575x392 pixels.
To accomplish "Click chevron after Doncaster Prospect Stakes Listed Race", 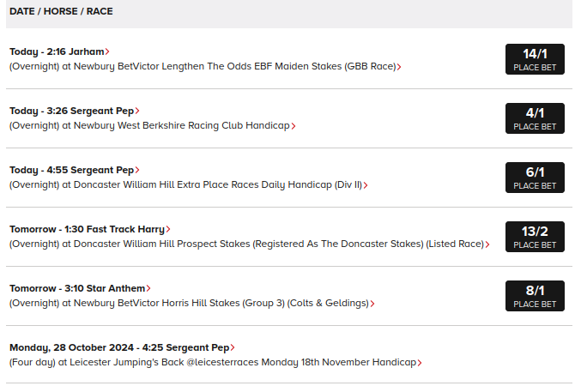I will tap(487, 244).
